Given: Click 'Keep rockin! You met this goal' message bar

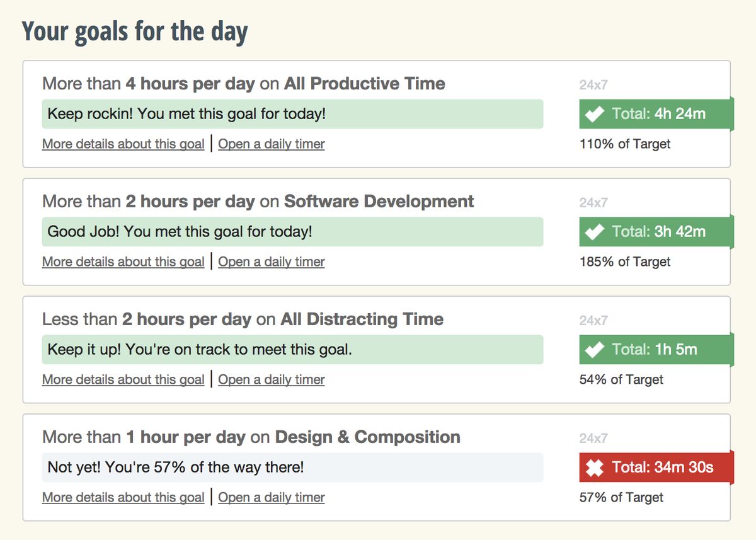Looking at the screenshot, I should (292, 114).
